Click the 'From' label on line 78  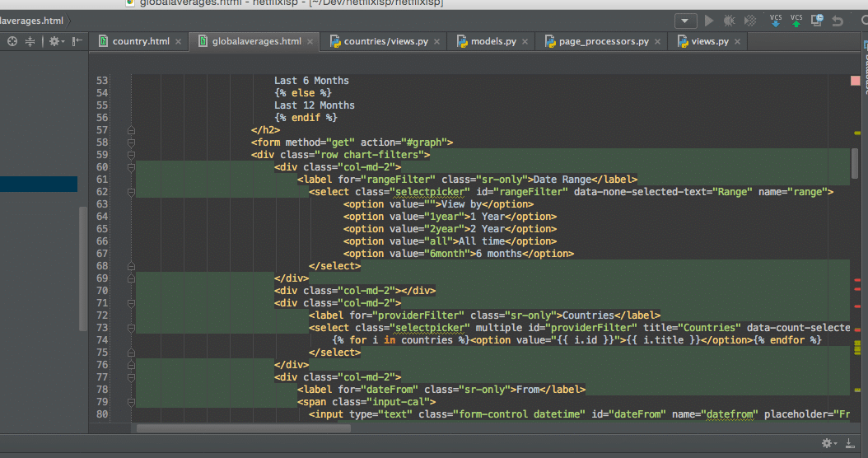[x=528, y=390]
